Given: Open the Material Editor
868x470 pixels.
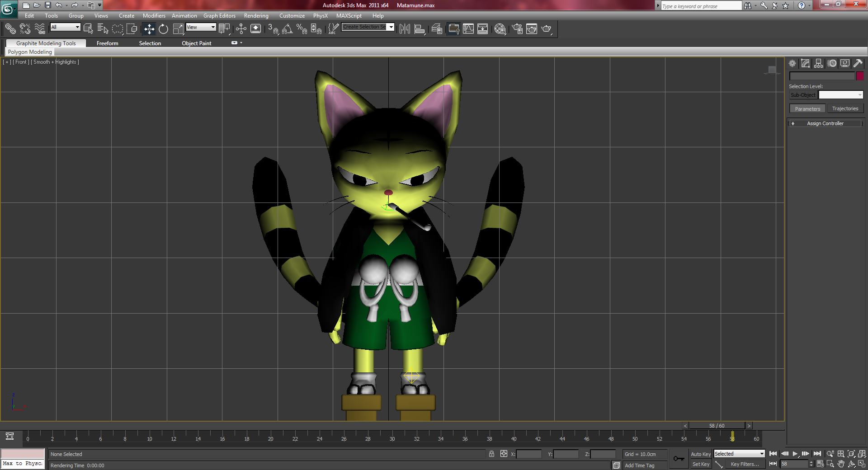Looking at the screenshot, I should click(500, 29).
